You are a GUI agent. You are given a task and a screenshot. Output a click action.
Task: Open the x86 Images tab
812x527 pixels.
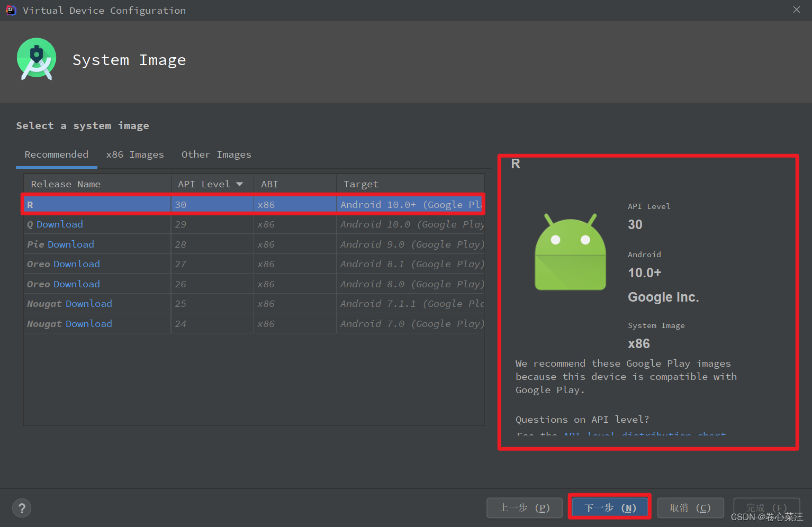tap(135, 155)
